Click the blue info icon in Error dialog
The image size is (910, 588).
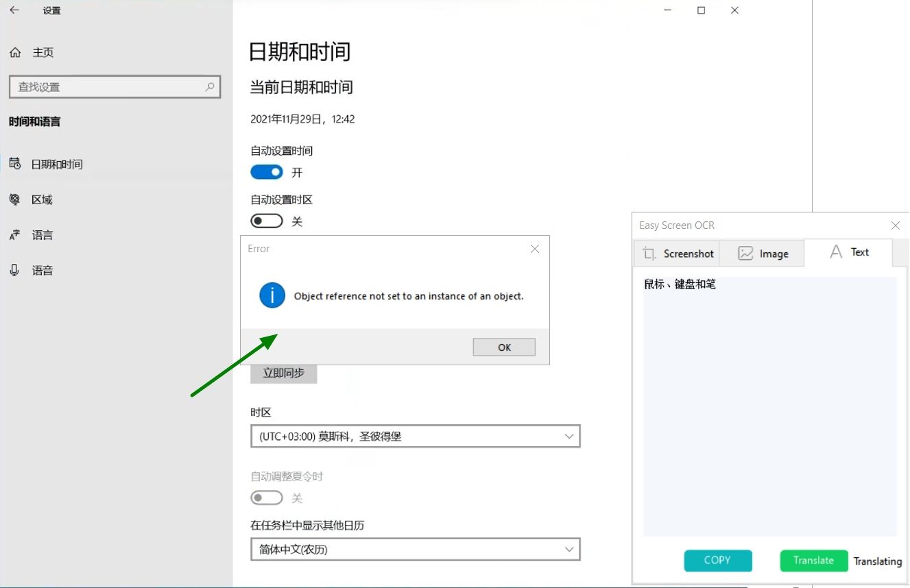[272, 295]
